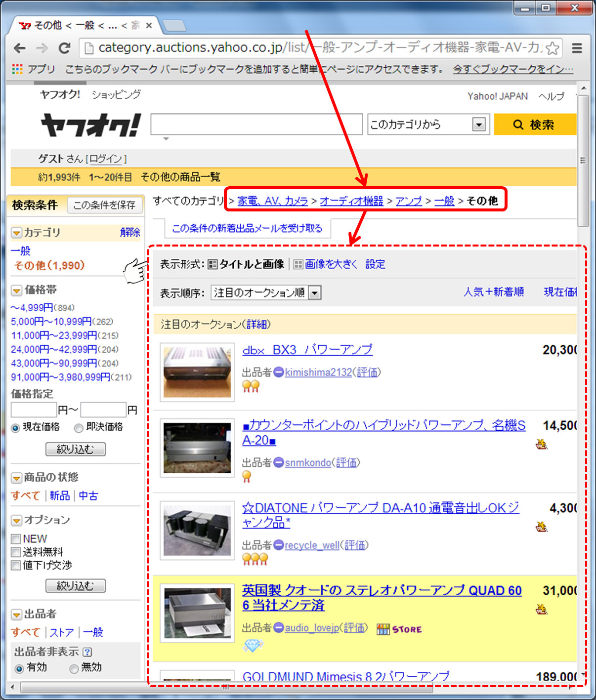Close the current browser tab

tap(149, 25)
